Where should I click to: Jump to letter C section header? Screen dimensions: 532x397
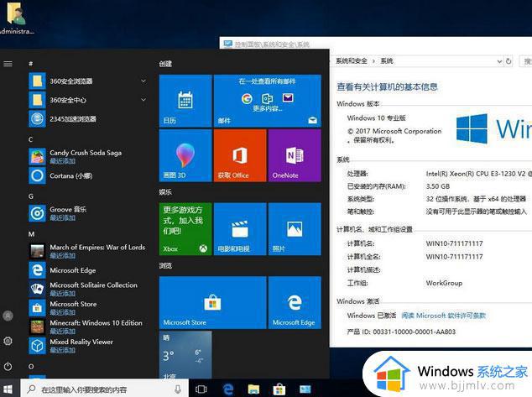[x=30, y=139]
